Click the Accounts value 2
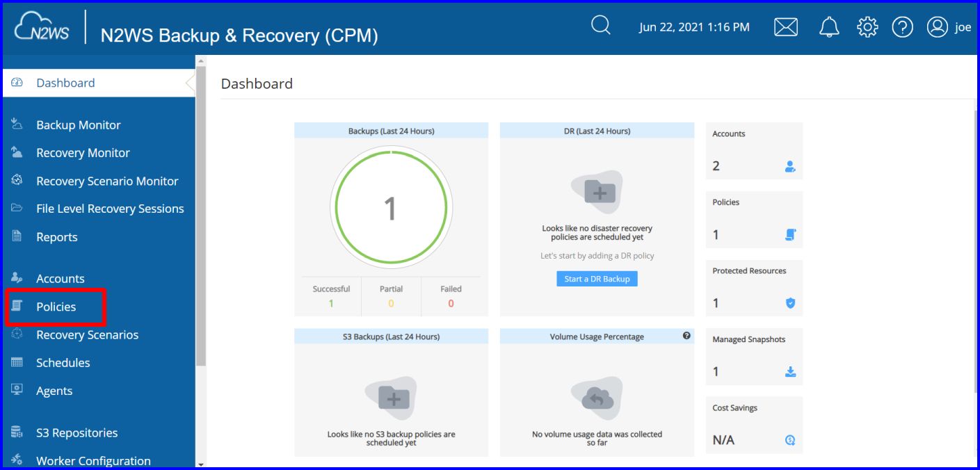980x470 pixels. pyautogui.click(x=716, y=166)
